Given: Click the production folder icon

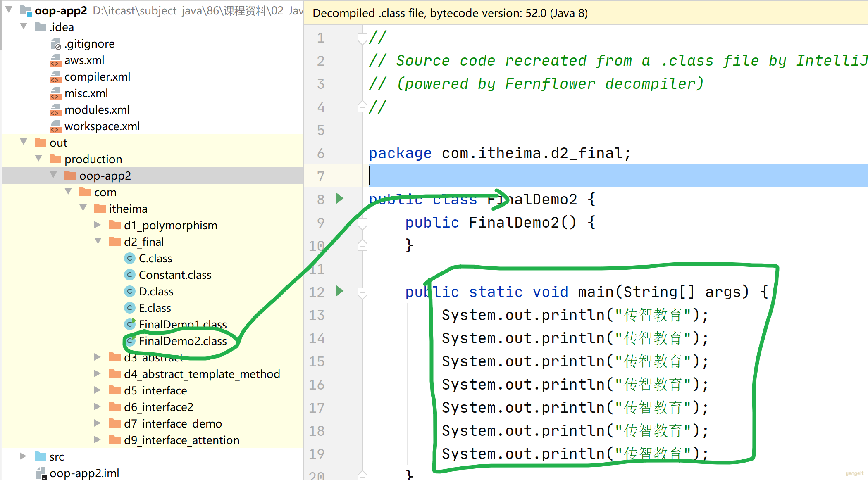Looking at the screenshot, I should tap(55, 159).
